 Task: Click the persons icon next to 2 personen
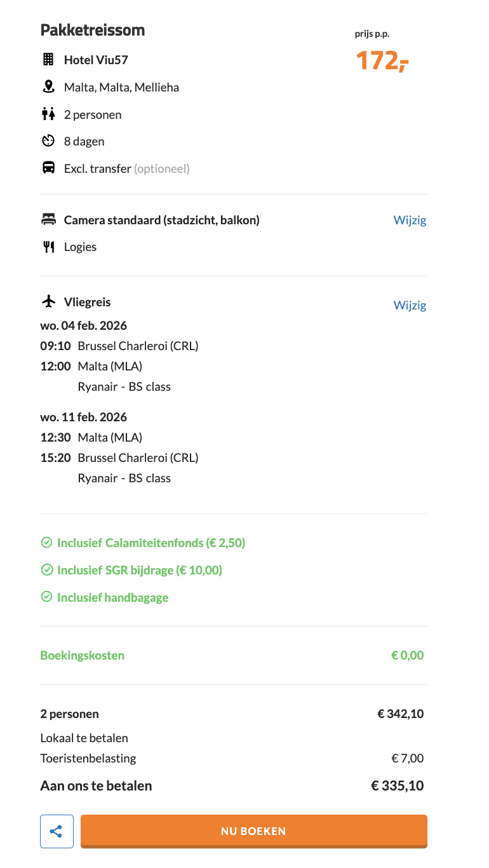[x=48, y=114]
